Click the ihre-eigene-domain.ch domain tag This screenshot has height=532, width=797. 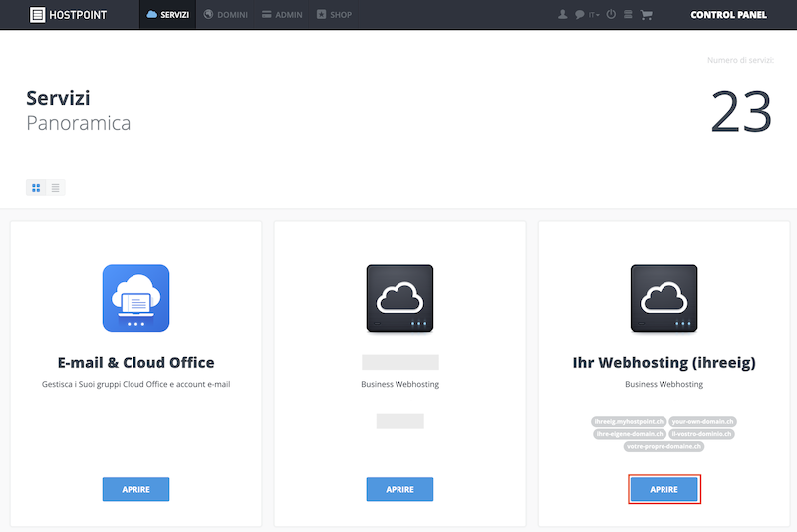630,434
